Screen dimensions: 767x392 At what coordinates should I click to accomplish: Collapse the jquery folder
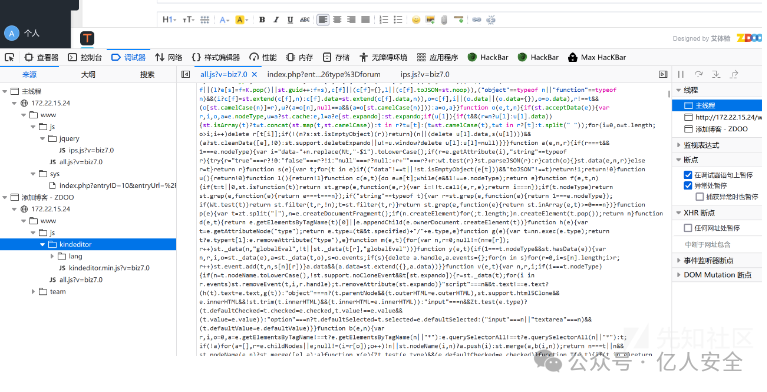pos(43,138)
